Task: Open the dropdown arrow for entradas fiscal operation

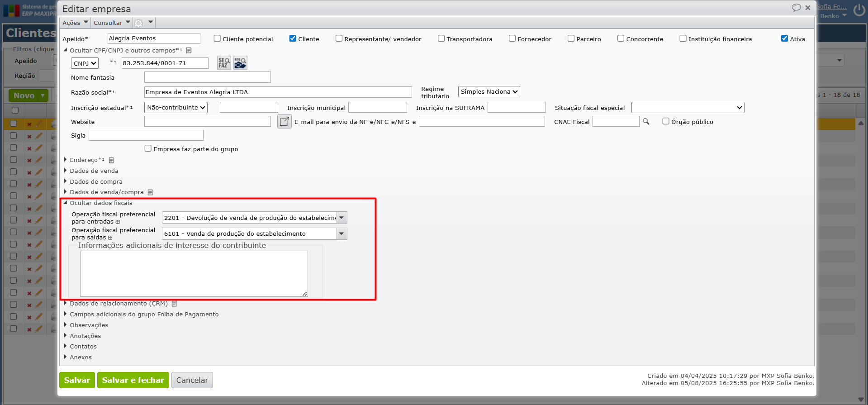Action: click(x=342, y=218)
